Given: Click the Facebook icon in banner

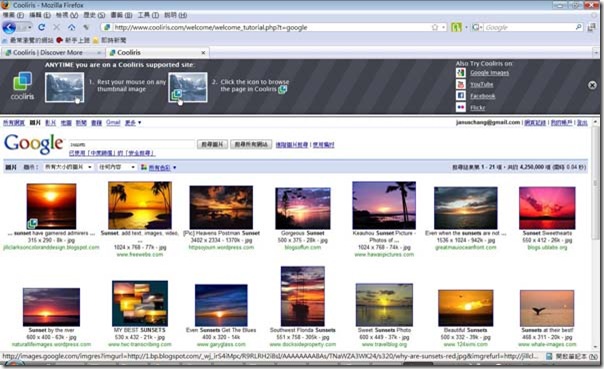Looking at the screenshot, I should [x=461, y=96].
